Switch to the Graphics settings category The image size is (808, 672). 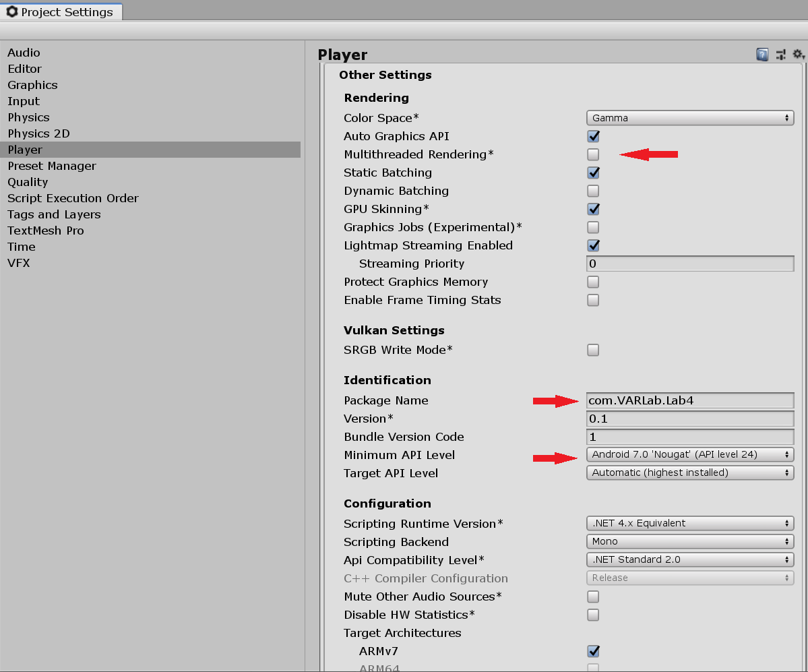32,85
